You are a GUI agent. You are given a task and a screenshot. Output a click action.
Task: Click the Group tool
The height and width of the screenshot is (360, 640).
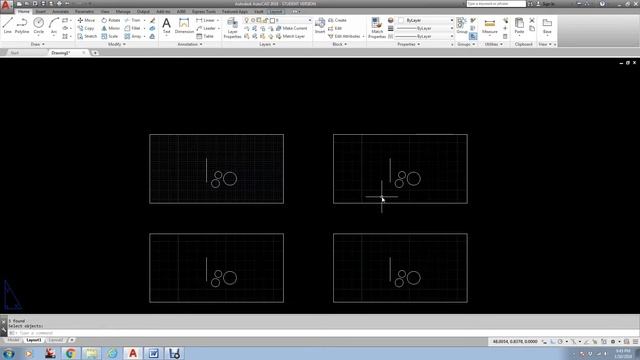tap(462, 25)
